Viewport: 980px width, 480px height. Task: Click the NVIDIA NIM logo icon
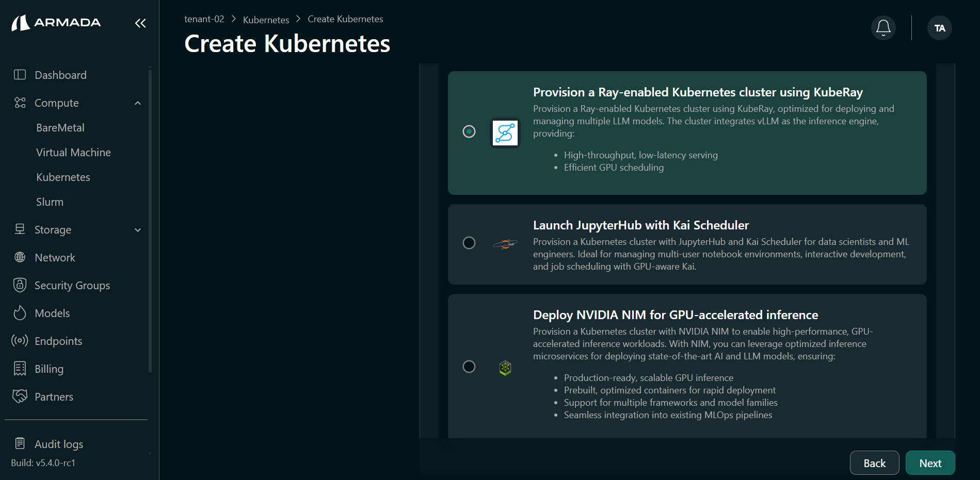[505, 368]
